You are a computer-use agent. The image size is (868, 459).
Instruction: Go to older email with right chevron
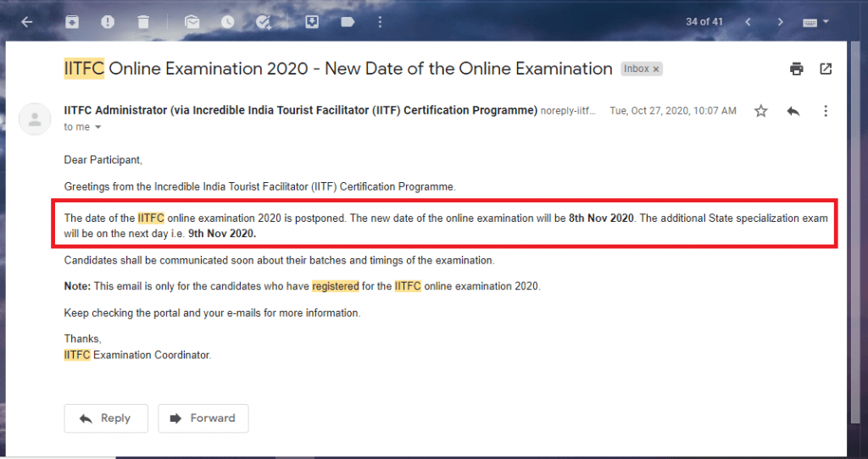coord(781,22)
